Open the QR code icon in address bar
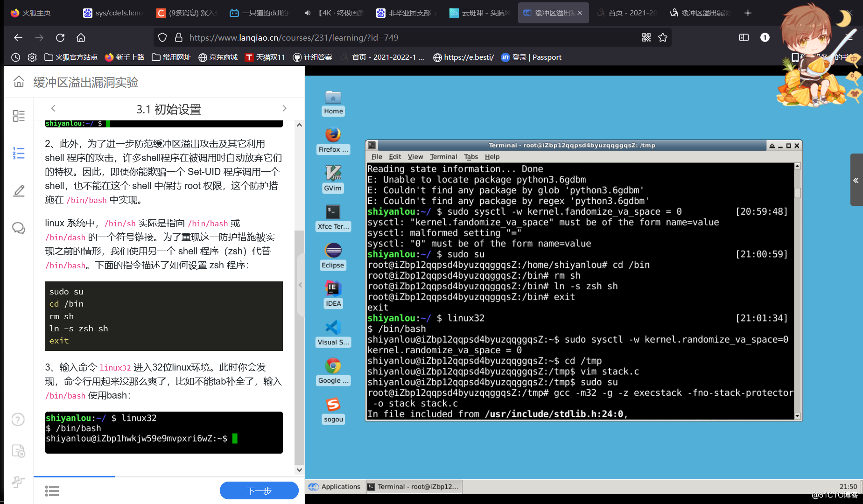Screen dimensions: 863x504 (646, 37)
